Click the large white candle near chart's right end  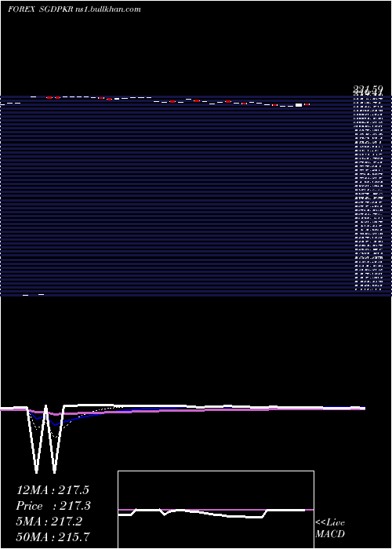(299, 105)
